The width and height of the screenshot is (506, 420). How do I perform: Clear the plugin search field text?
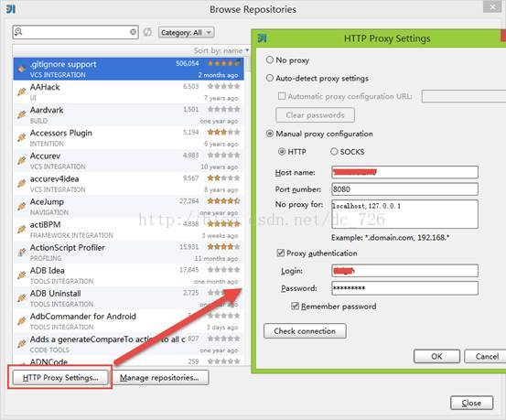(133, 32)
